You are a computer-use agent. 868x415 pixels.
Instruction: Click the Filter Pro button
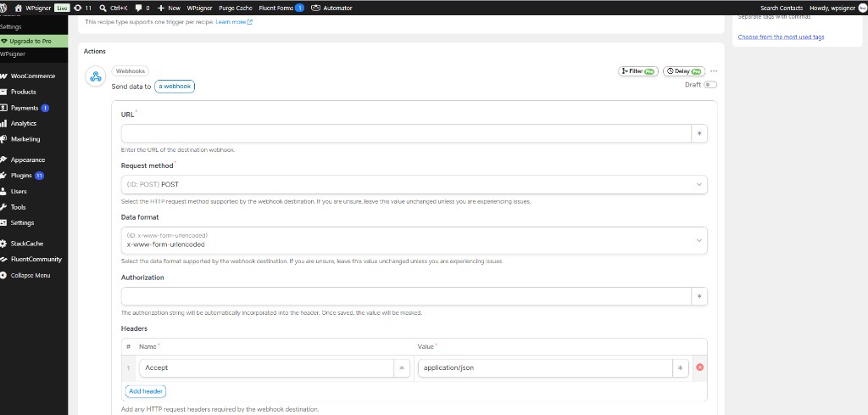pos(638,71)
